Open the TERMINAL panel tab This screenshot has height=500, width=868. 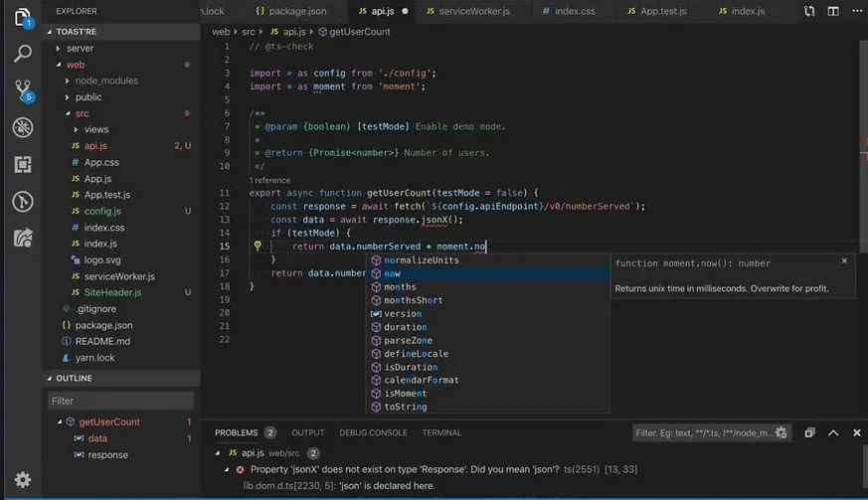[x=441, y=432]
